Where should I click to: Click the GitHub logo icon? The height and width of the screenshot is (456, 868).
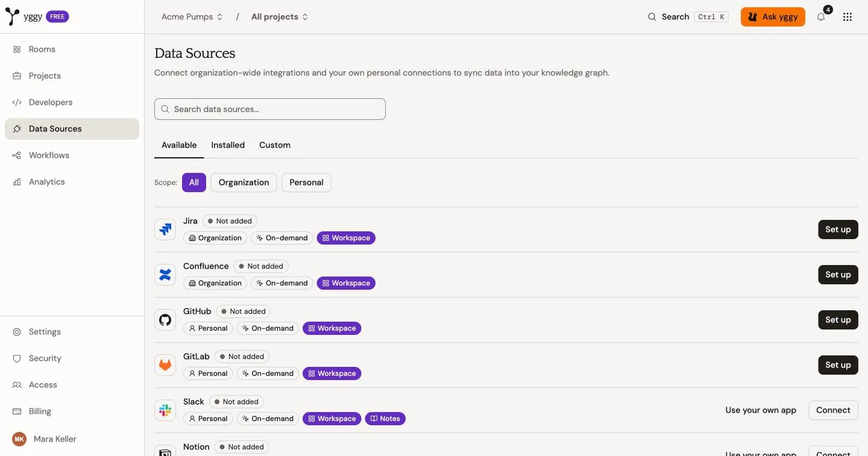click(x=165, y=320)
